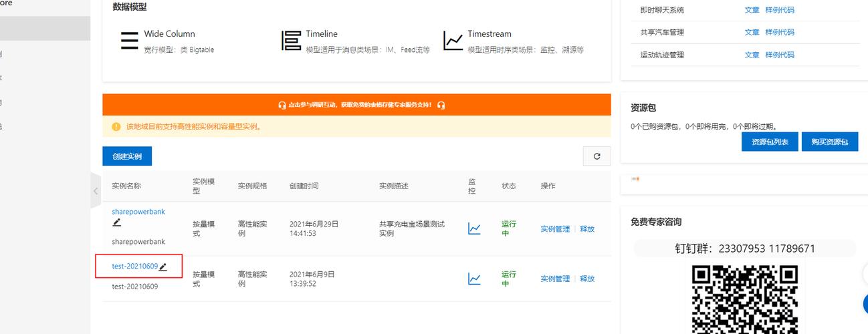Click the 2021年6月29日 14:41:53 cell
Image resolution: width=868 pixels, height=334 pixels.
pyautogui.click(x=314, y=228)
